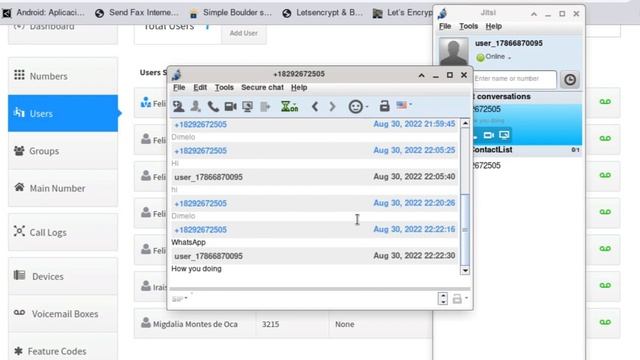Click user_17866870095 sender at 22:05:40
This screenshot has width=640, height=360.
(208, 177)
